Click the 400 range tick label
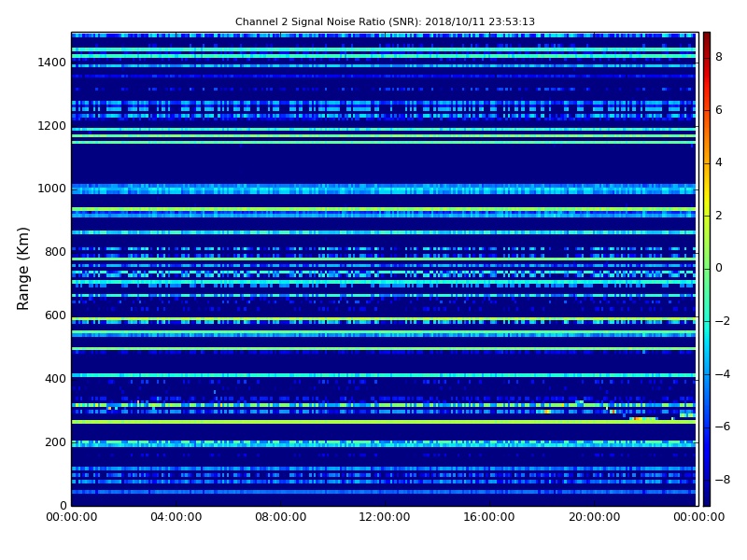The width and height of the screenshot is (747, 560). click(x=55, y=379)
